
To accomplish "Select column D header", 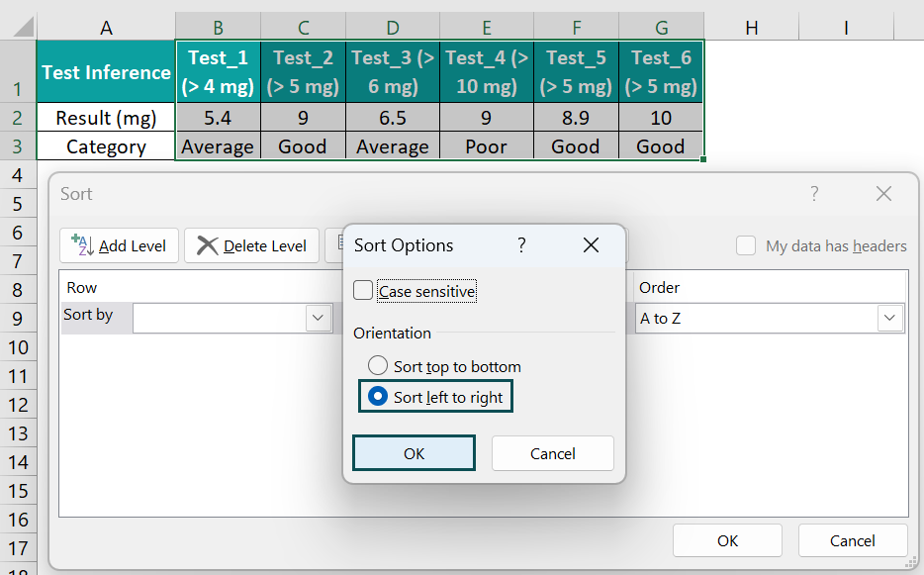I will click(393, 27).
